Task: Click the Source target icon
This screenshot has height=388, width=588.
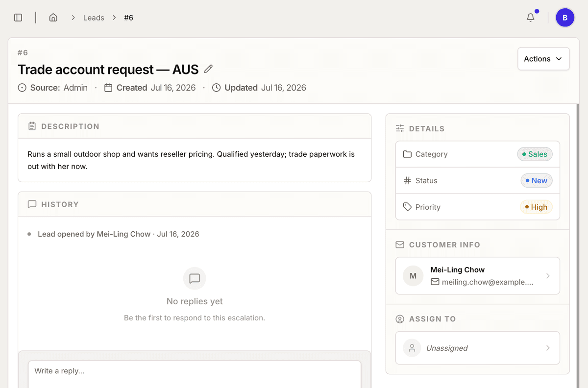Action: pos(22,88)
